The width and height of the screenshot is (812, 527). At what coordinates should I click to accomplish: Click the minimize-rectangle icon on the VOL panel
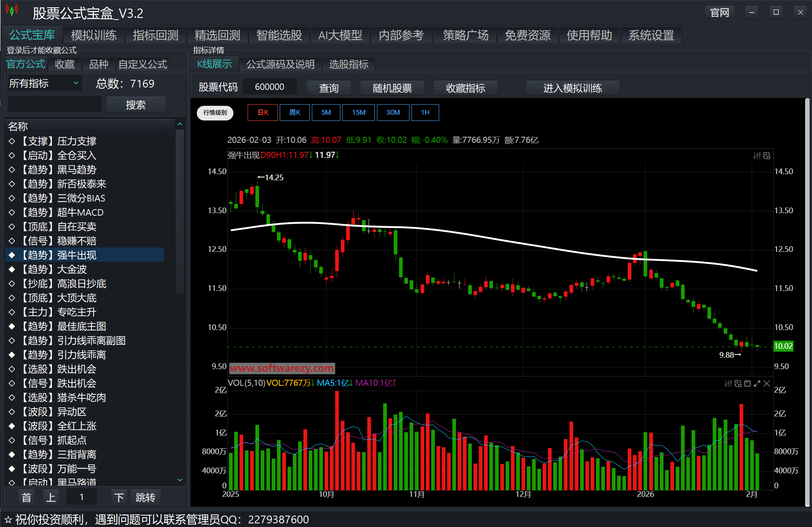(x=748, y=383)
